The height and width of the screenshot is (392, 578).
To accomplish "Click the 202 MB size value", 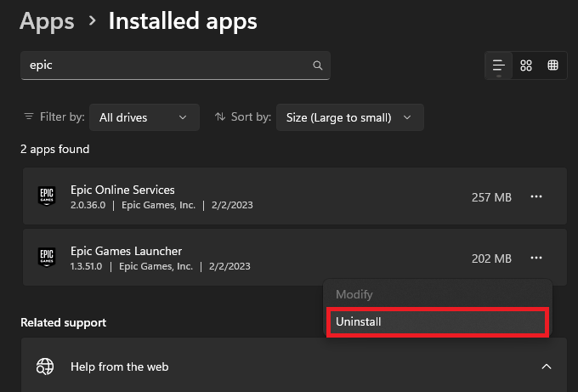I will pyautogui.click(x=491, y=258).
